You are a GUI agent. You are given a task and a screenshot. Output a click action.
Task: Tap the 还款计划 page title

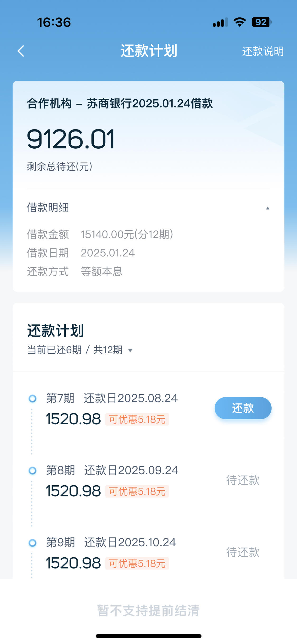pyautogui.click(x=149, y=51)
